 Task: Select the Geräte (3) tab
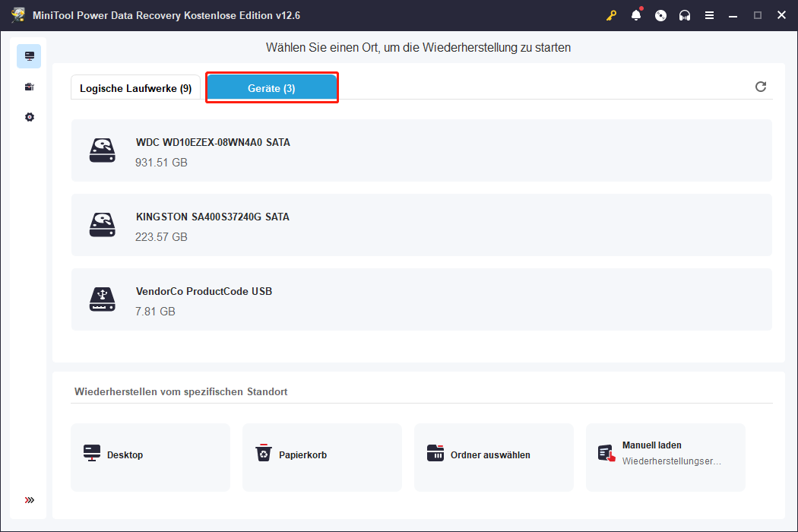(272, 87)
